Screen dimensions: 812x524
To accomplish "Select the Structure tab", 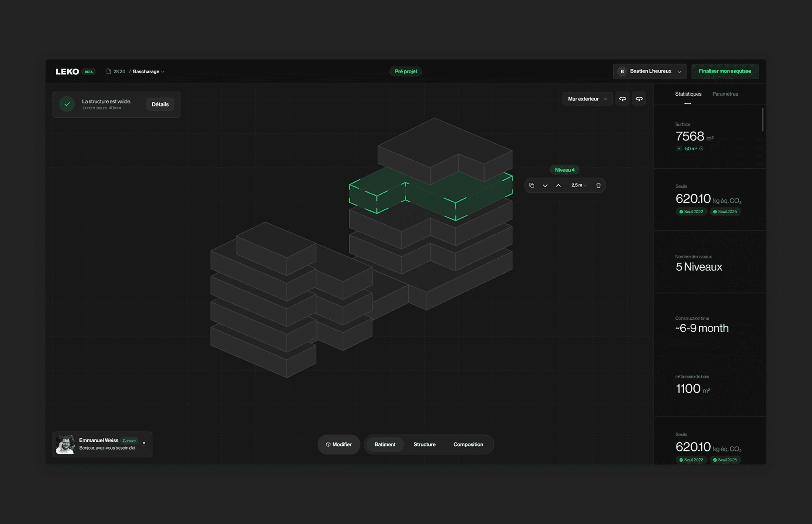I will tap(424, 444).
